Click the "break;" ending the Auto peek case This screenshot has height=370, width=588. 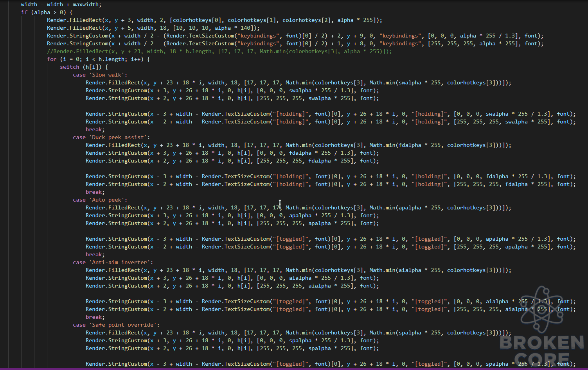pos(95,254)
